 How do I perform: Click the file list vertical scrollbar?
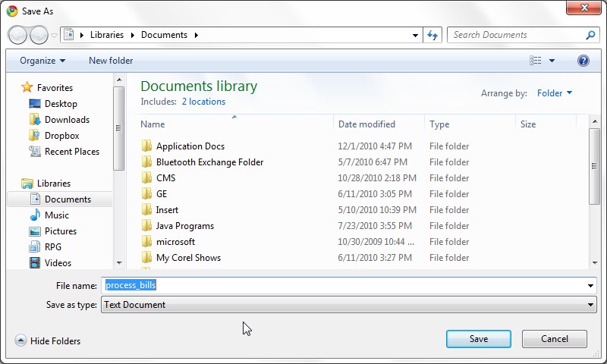[595, 192]
